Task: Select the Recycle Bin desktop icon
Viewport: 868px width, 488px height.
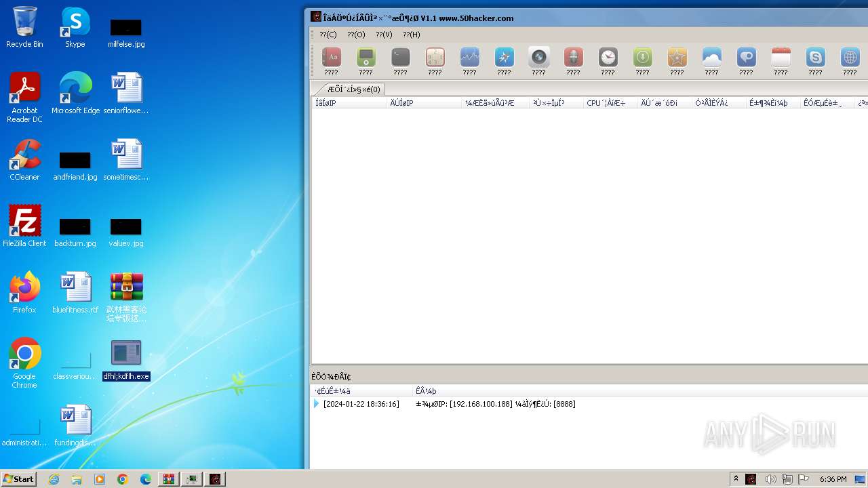Action: (24, 27)
